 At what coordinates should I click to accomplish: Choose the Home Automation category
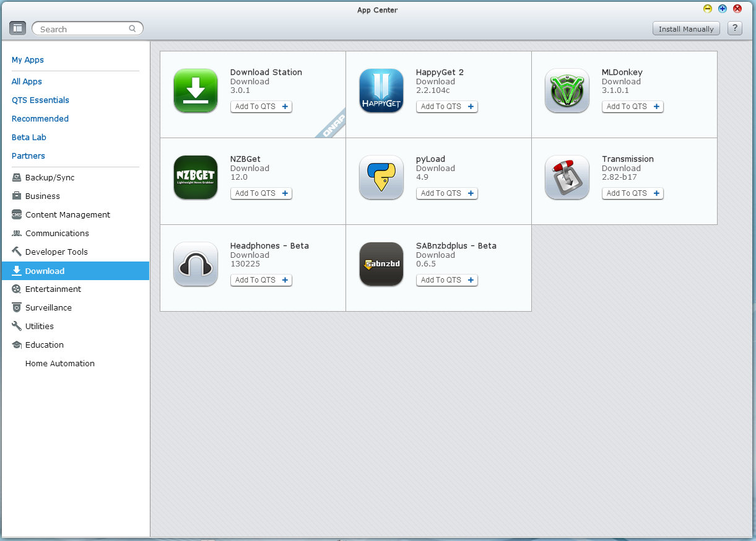(x=60, y=364)
